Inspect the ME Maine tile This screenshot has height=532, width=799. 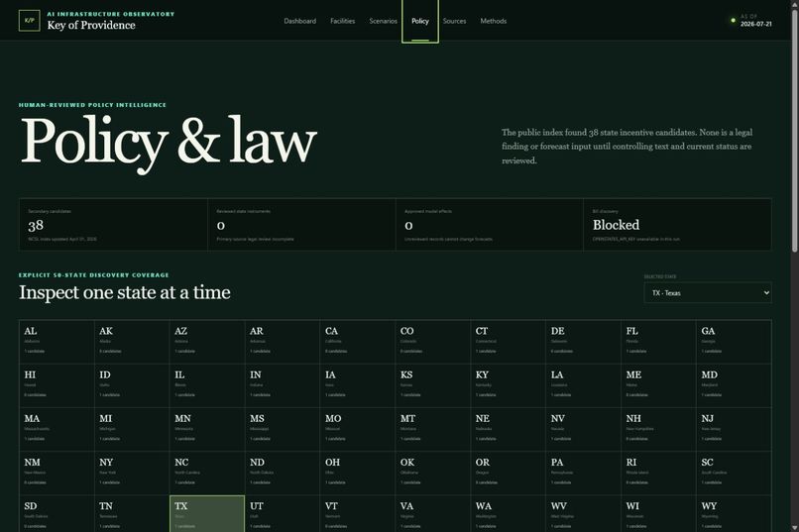coord(658,385)
